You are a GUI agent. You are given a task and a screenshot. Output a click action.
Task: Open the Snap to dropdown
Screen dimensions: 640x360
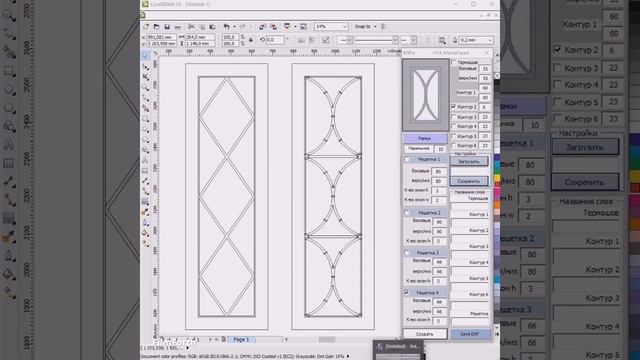[x=375, y=27]
